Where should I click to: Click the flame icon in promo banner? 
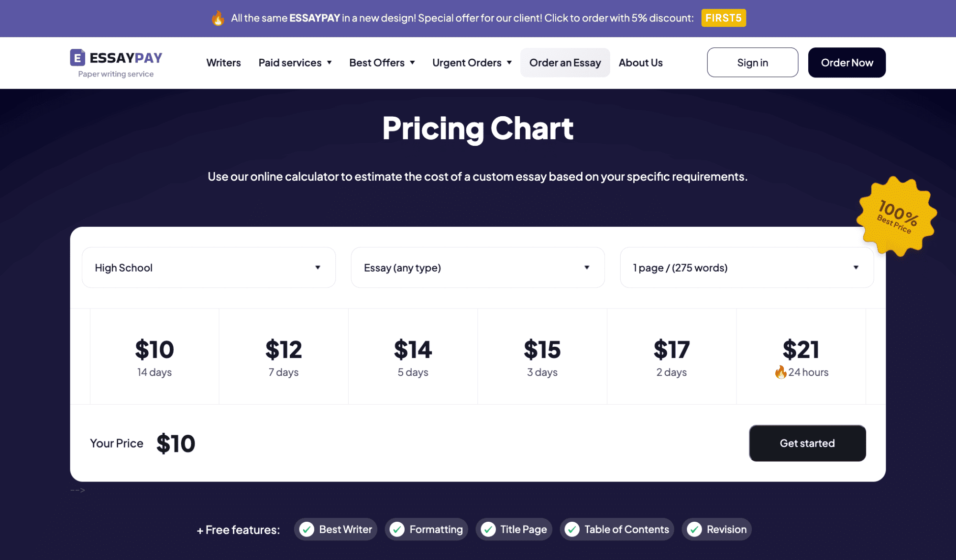click(x=218, y=18)
